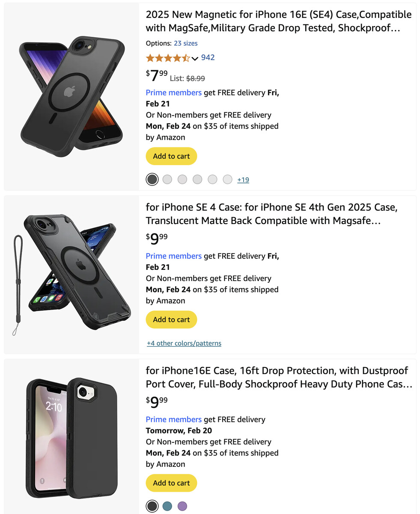Expand the +19 more colors link
420x514 pixels.
click(x=243, y=180)
